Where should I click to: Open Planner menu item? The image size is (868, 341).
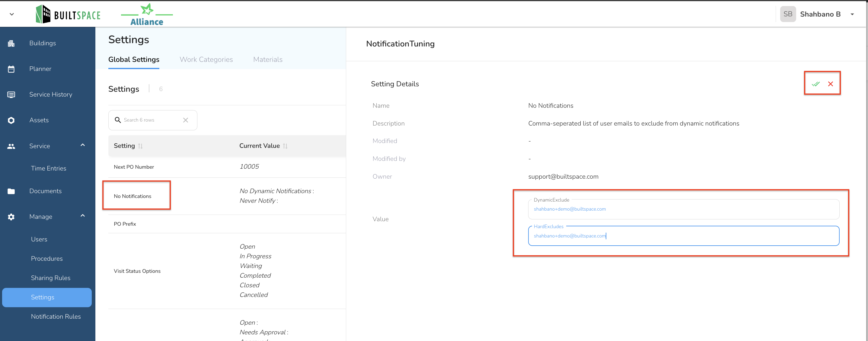click(x=40, y=69)
